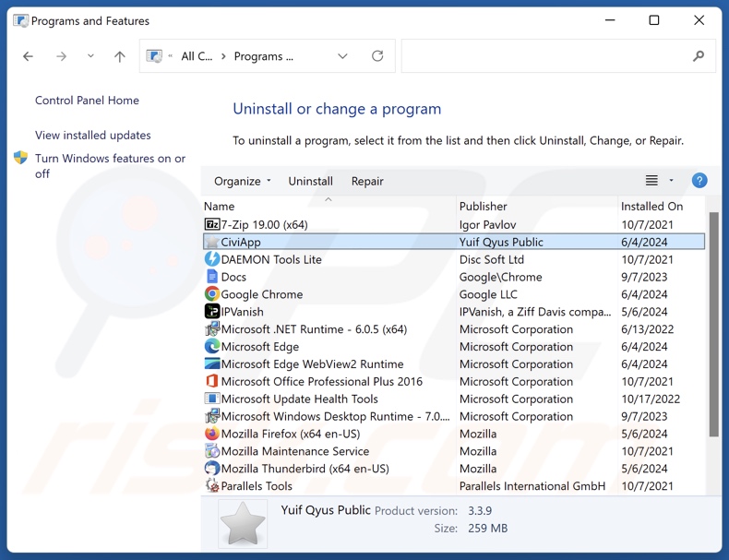Refresh the Programs and Features list
Screen dimensions: 729x560
click(x=377, y=56)
